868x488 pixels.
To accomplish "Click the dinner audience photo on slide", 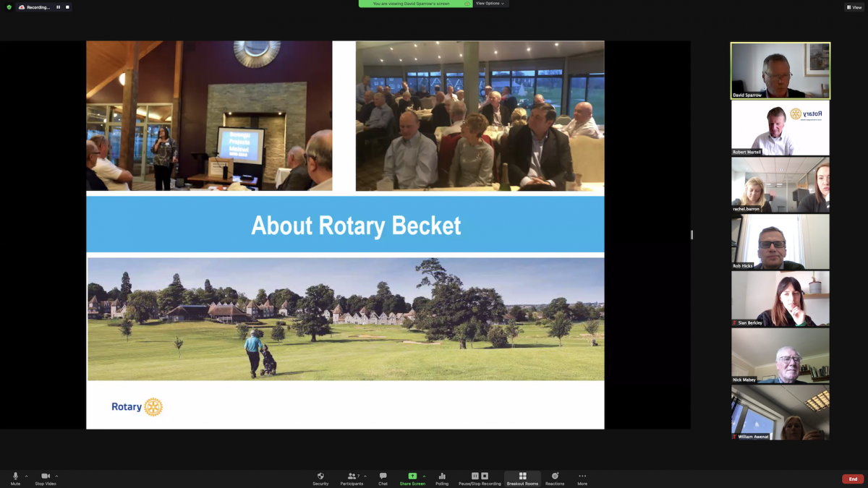I will pos(480,116).
